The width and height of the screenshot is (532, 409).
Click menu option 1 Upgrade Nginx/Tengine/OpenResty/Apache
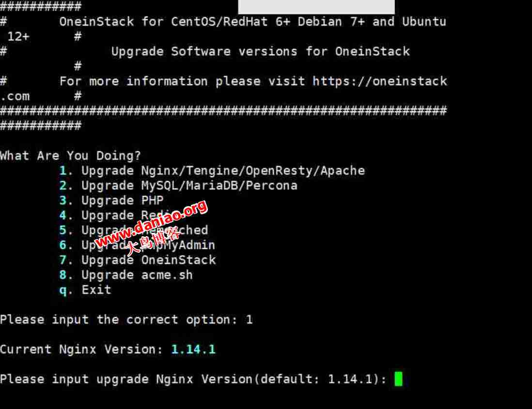tap(212, 171)
